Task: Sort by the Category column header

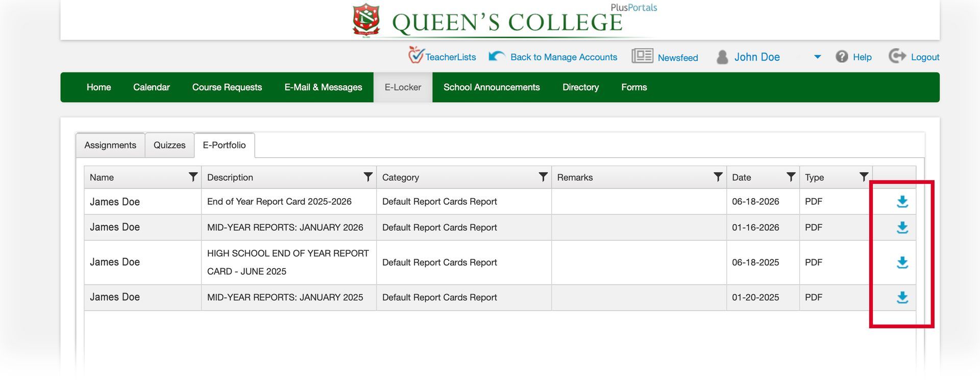Action: tap(400, 177)
